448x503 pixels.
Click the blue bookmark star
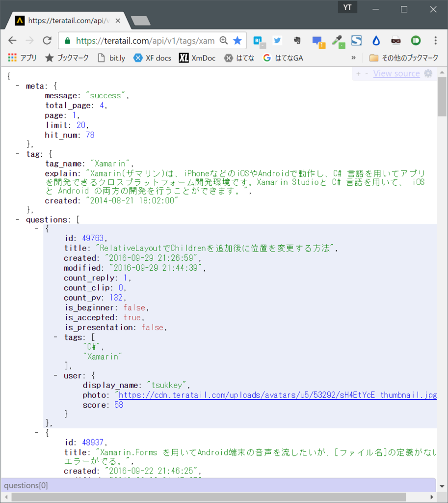(237, 40)
